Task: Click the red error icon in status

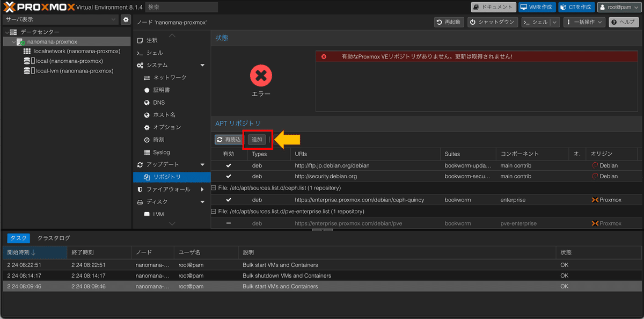Action: point(261,76)
